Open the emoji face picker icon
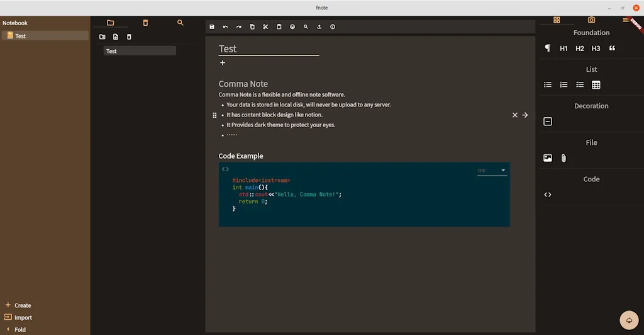The height and width of the screenshot is (335, 644). [x=292, y=26]
